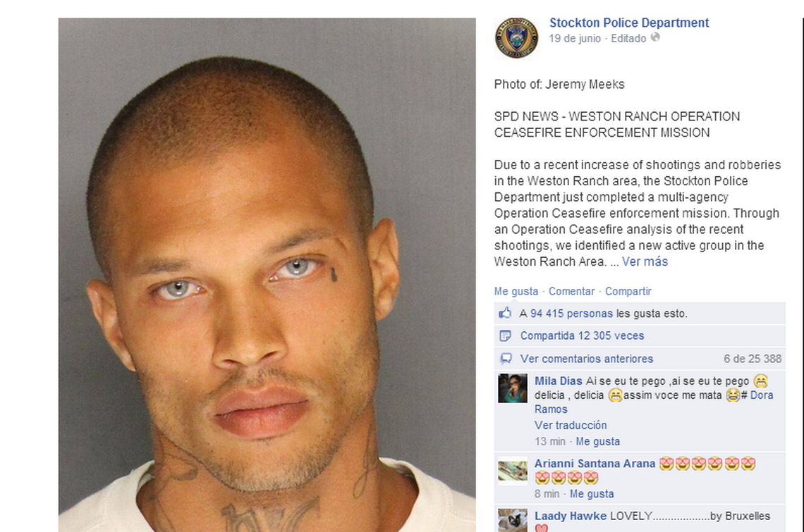Click the thumbs up likes icon
Image resolution: width=804 pixels, height=532 pixels.
(506, 313)
